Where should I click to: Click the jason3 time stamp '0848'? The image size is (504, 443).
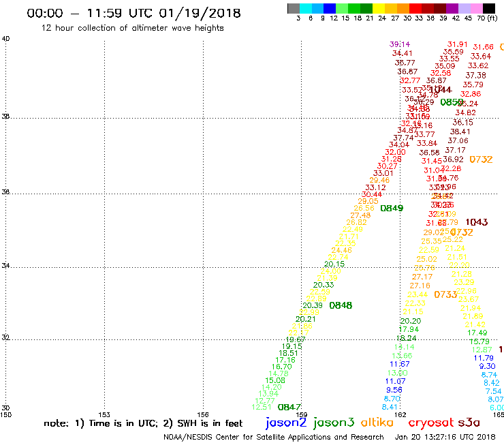click(341, 305)
